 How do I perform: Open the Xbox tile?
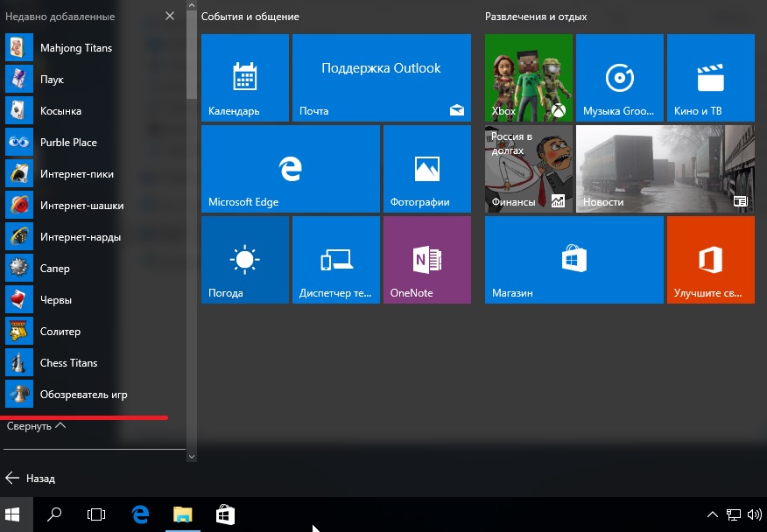529,78
